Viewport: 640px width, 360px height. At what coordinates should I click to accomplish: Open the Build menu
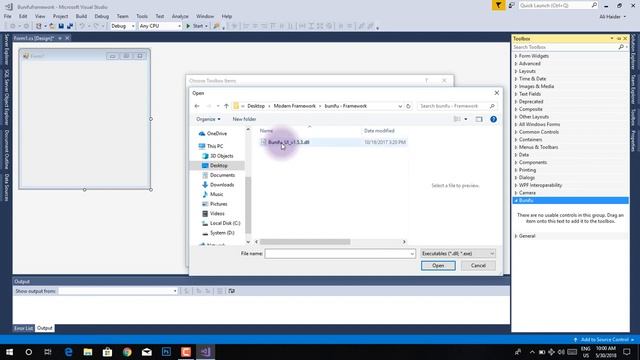coord(81,16)
